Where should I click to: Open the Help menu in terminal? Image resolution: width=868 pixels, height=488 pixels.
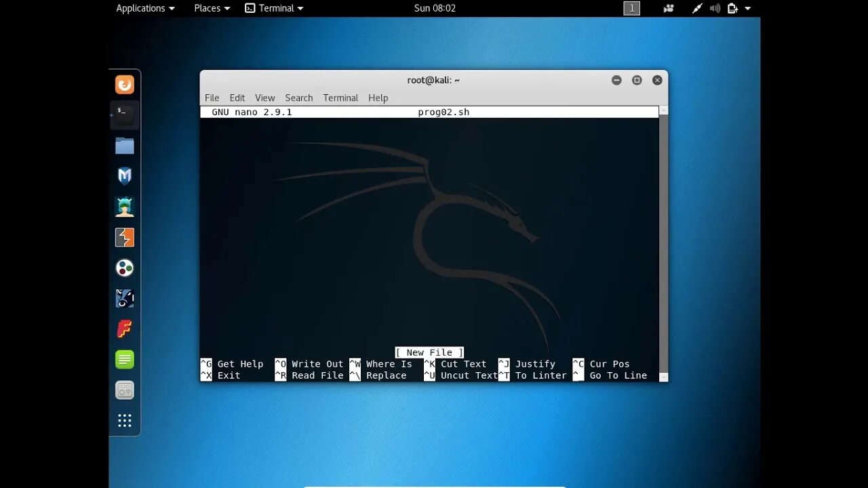pyautogui.click(x=378, y=98)
